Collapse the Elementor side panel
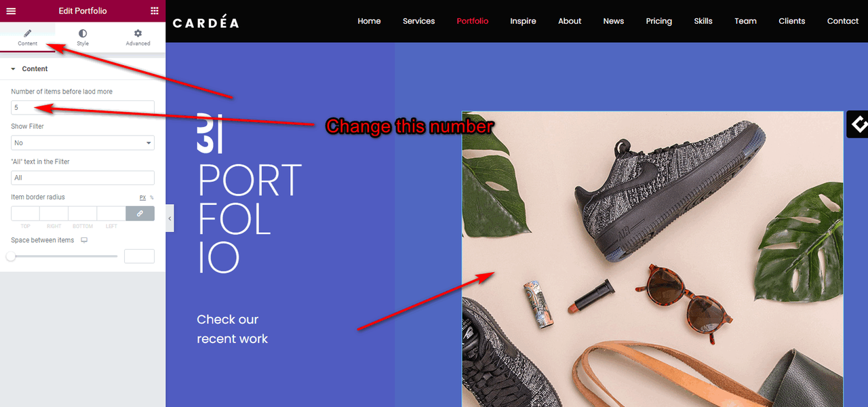Screen dimensions: 868x407 click(170, 218)
